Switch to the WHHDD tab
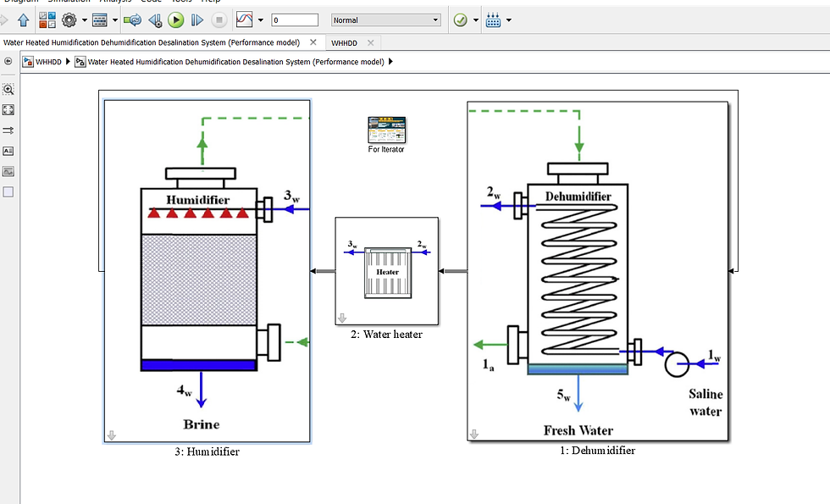The image size is (830, 504). pyautogui.click(x=344, y=43)
